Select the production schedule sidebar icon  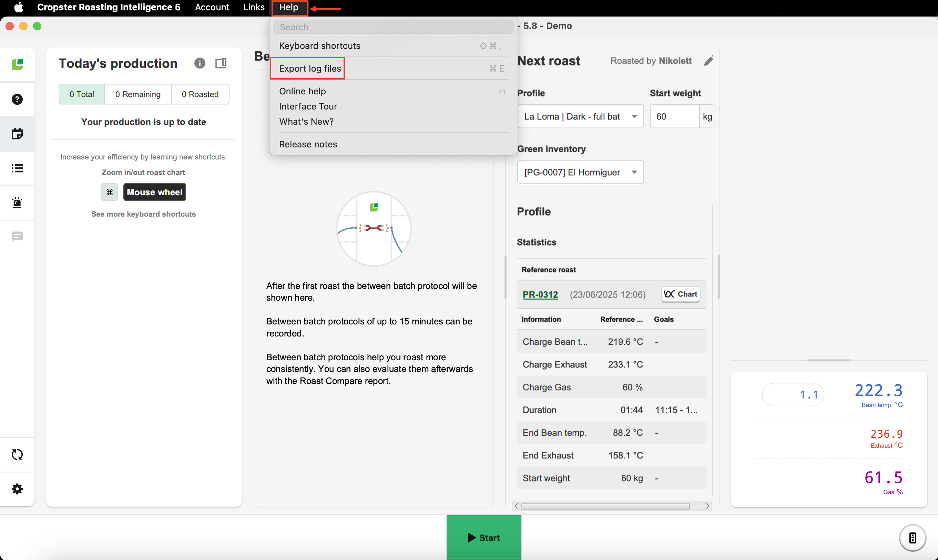pos(17,134)
